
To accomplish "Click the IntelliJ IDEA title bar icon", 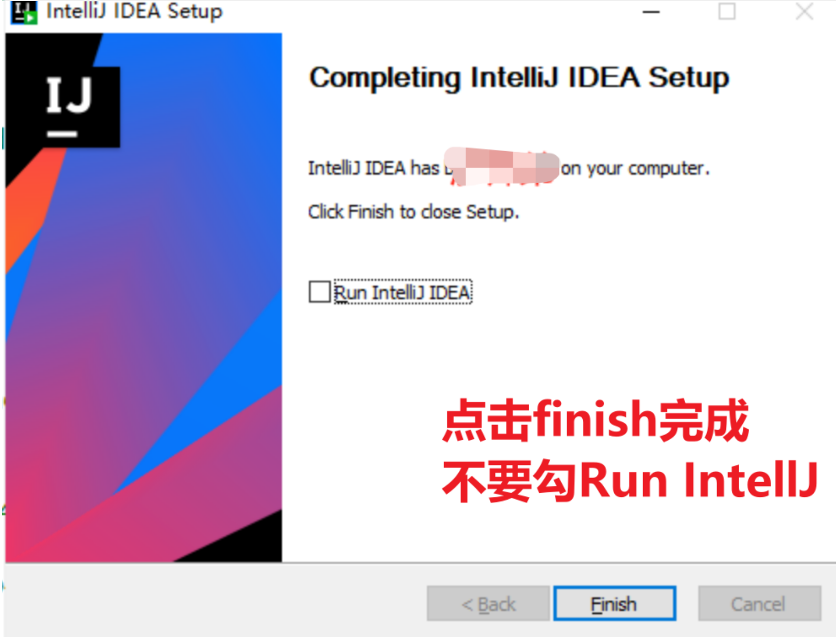I will click(24, 12).
